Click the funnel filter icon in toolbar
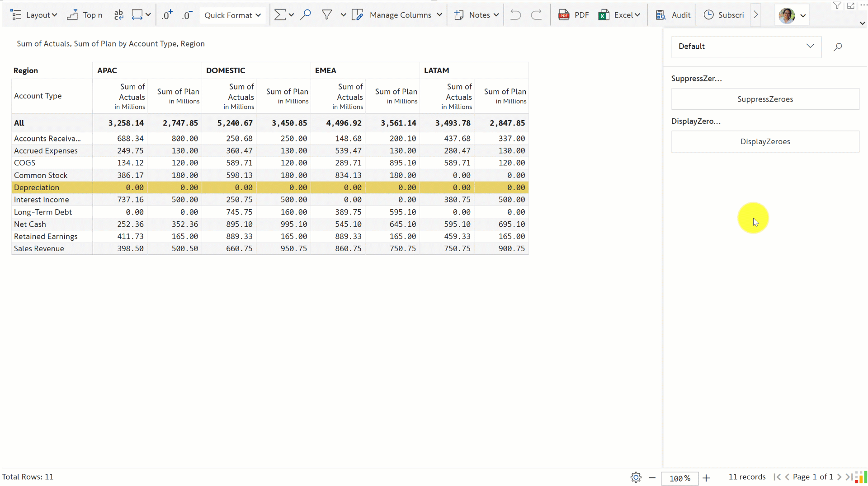 (326, 15)
